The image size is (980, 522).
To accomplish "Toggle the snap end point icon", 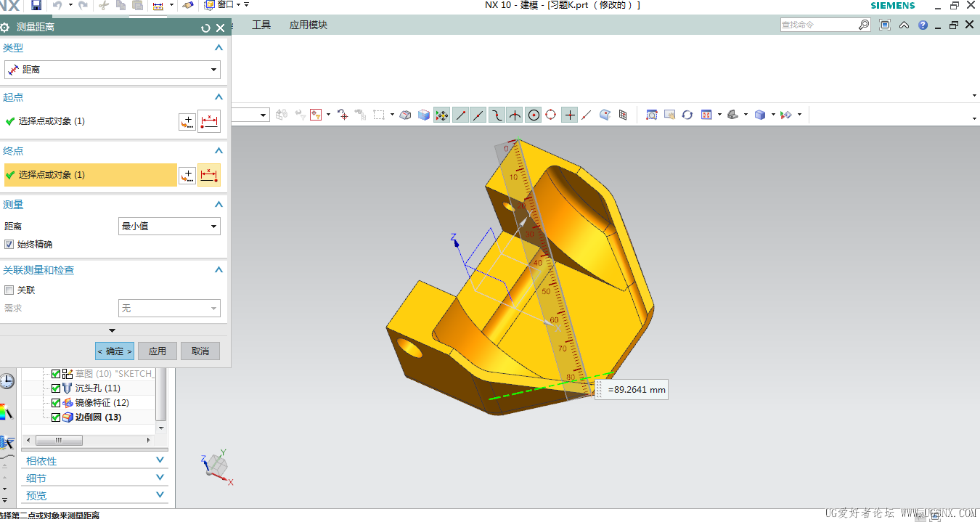I will [x=460, y=115].
